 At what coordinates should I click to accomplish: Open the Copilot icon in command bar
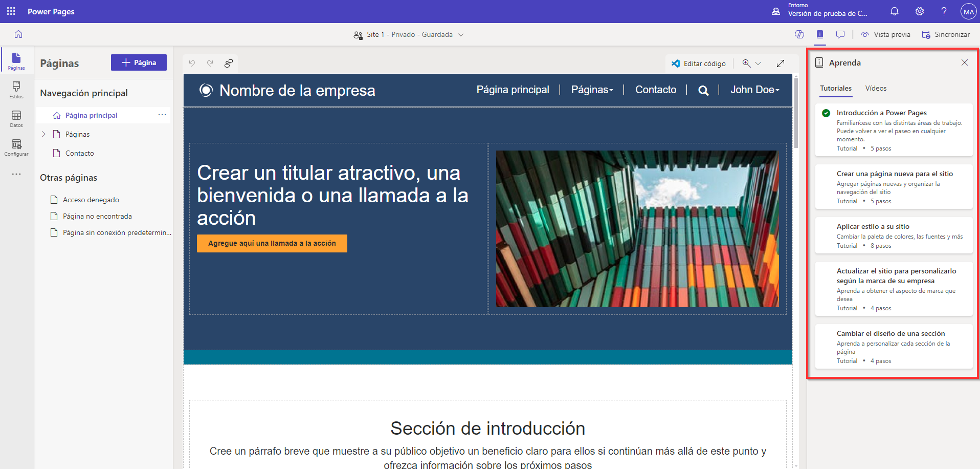point(799,34)
